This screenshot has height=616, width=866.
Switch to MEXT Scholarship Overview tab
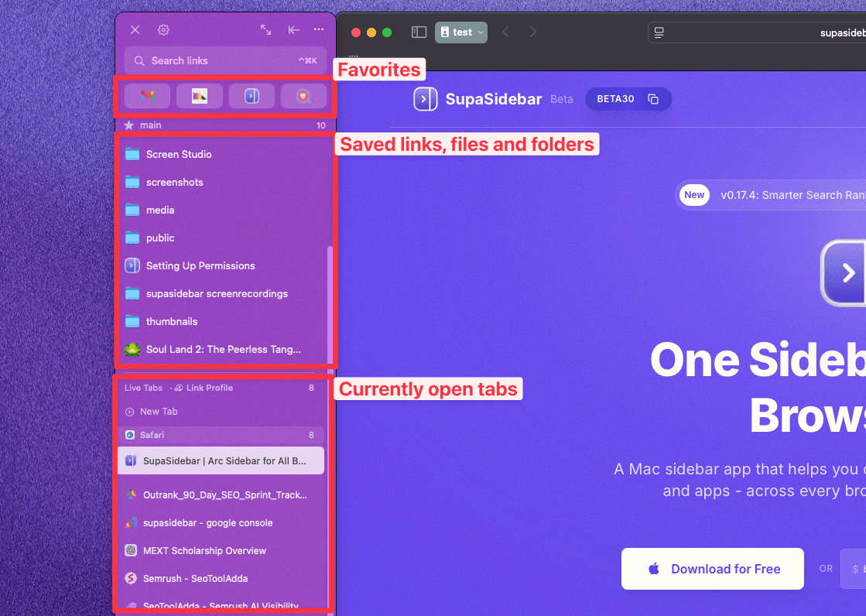pyautogui.click(x=221, y=551)
